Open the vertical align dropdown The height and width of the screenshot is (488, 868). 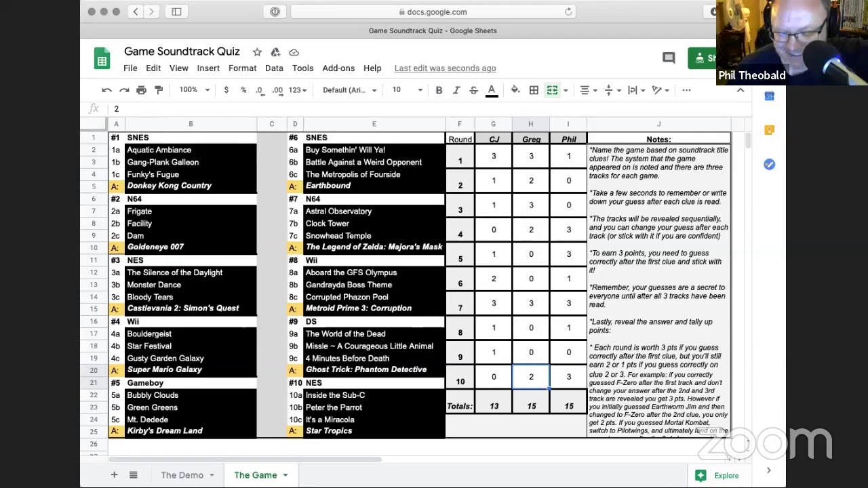pyautogui.click(x=612, y=90)
